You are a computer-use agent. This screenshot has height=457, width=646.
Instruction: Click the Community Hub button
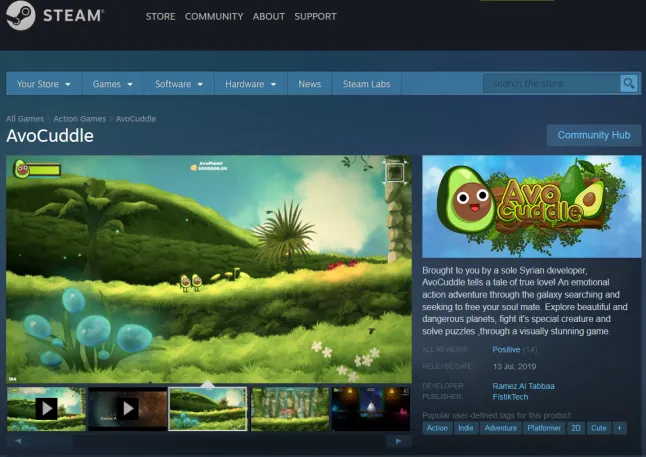coord(594,135)
